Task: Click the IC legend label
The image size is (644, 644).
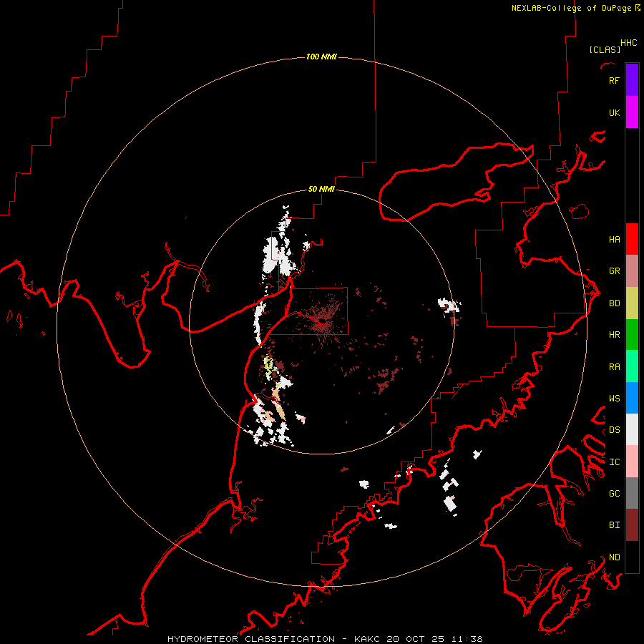Action: coord(614,462)
